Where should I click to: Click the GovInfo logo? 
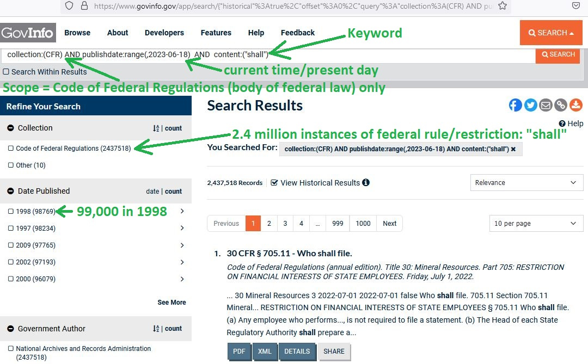pos(28,33)
